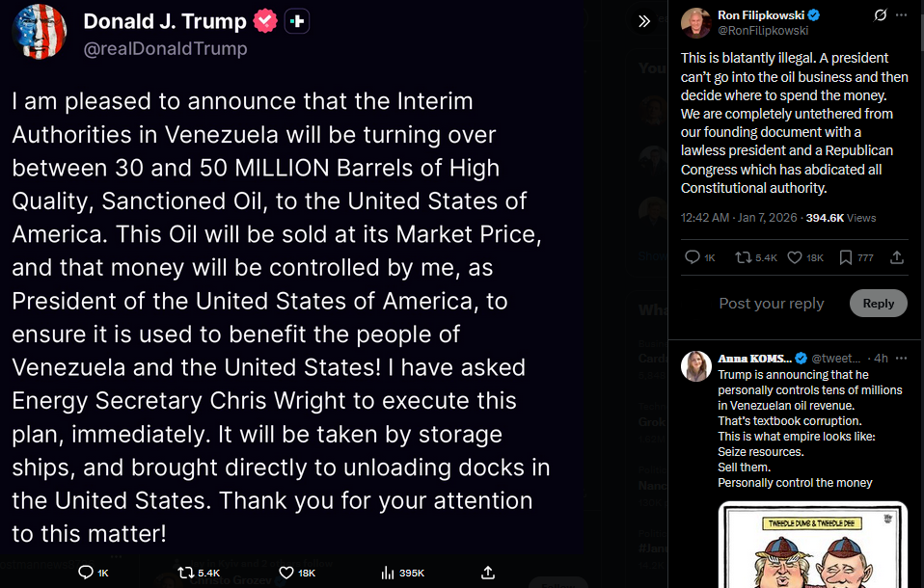Like Ron Filipkowski's post
924x588 pixels.
[x=796, y=257]
